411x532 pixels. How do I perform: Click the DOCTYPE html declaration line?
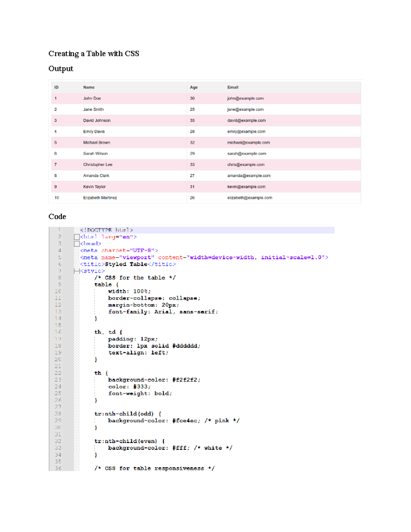tap(107, 230)
